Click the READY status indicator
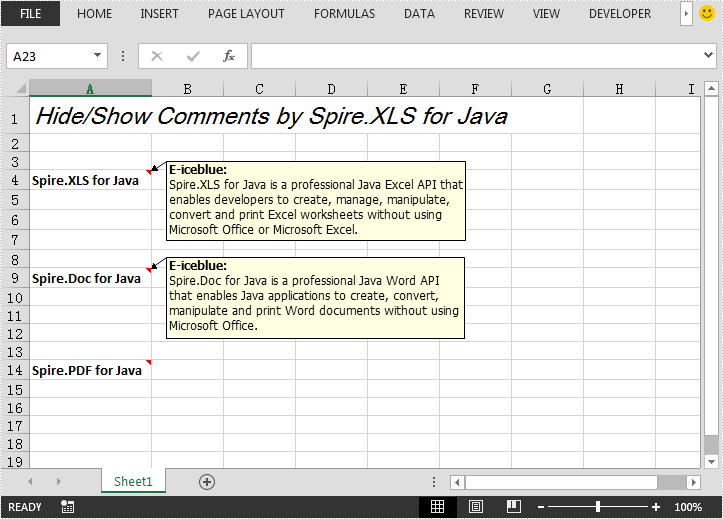This screenshot has height=519, width=723. pos(25,507)
